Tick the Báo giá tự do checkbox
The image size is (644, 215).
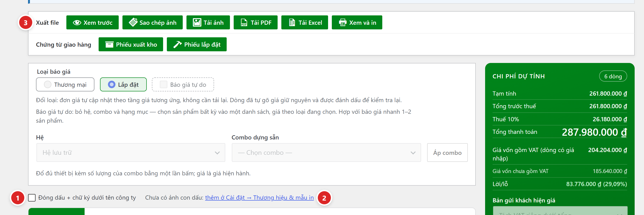click(164, 85)
